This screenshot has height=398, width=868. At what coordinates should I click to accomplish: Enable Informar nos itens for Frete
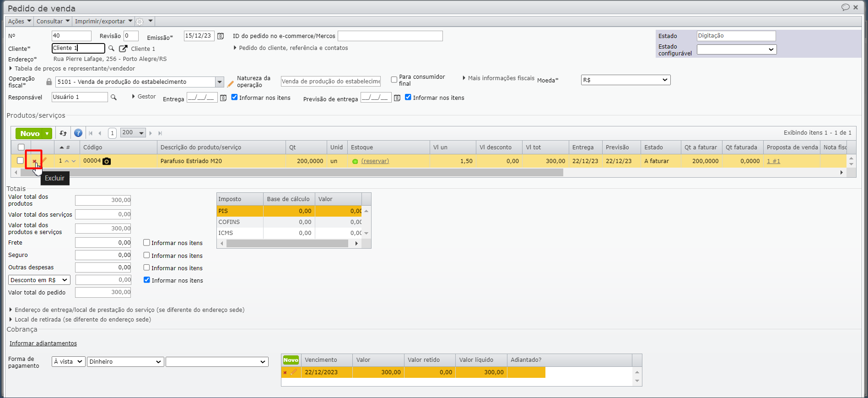coord(147,243)
